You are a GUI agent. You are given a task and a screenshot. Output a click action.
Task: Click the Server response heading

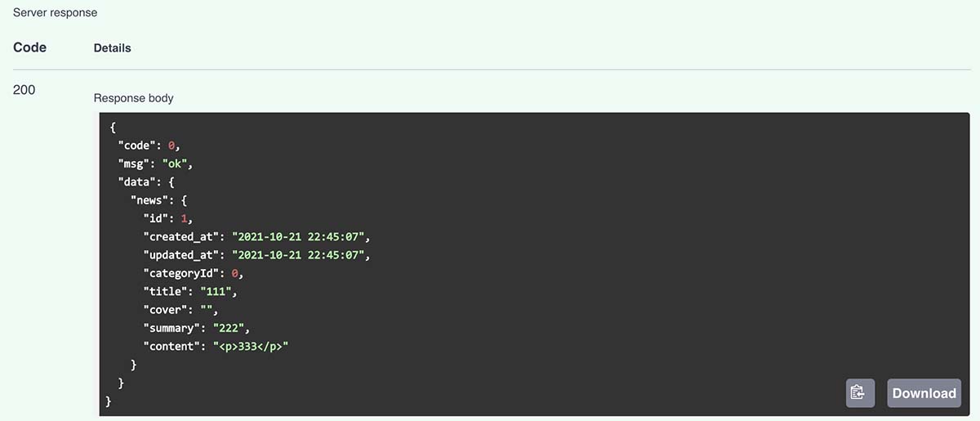[55, 13]
